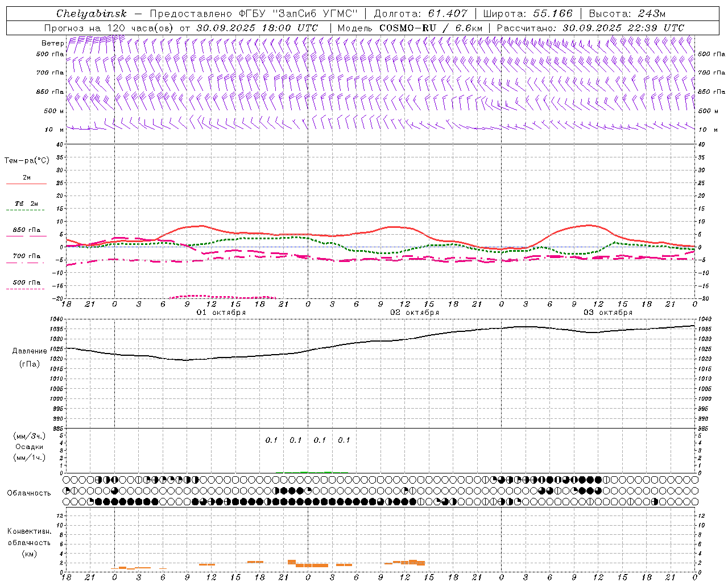This screenshot has height=582, width=728.
Task: Click the '(км)' convective cloud unit label
Action: point(30,554)
